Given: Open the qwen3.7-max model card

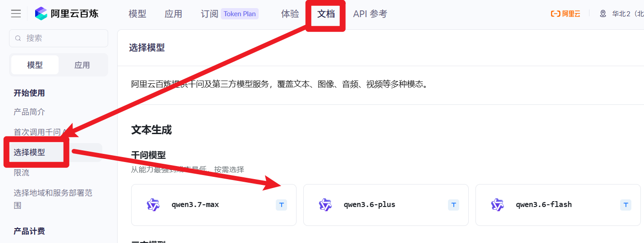Looking at the screenshot, I should [214, 205].
